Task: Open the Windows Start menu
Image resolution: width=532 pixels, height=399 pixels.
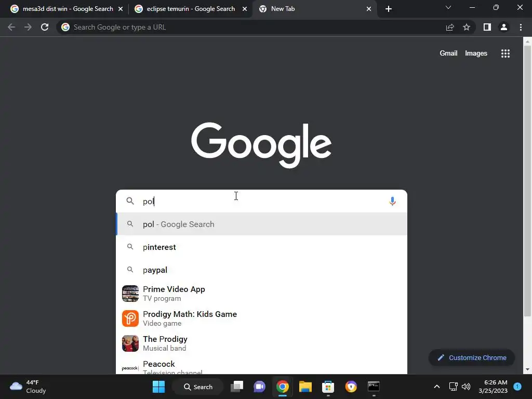Action: 158,387
